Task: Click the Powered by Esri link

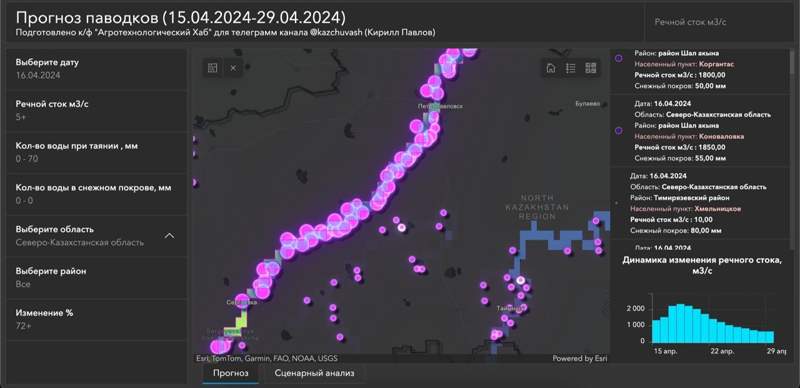Action: (x=580, y=359)
